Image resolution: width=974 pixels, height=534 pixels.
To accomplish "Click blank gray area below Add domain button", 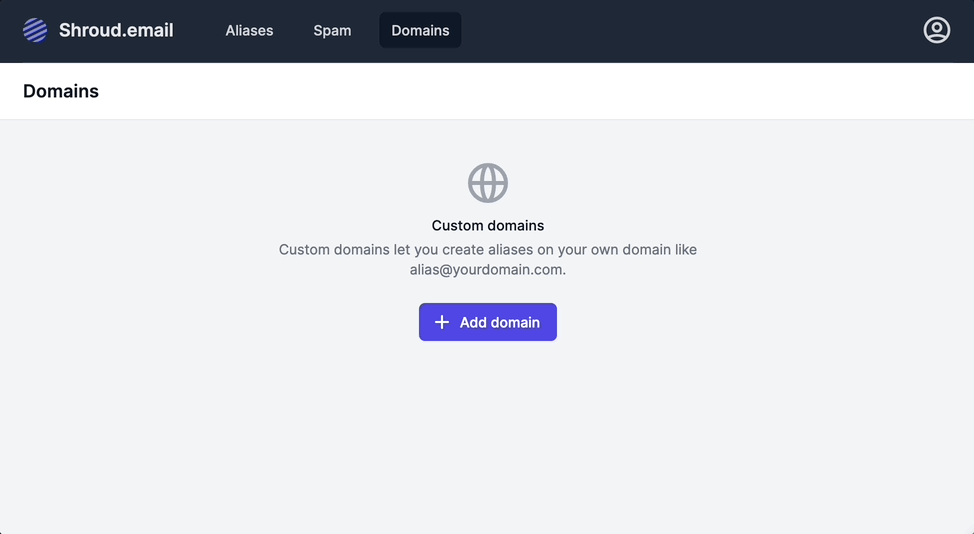I will coord(488,430).
